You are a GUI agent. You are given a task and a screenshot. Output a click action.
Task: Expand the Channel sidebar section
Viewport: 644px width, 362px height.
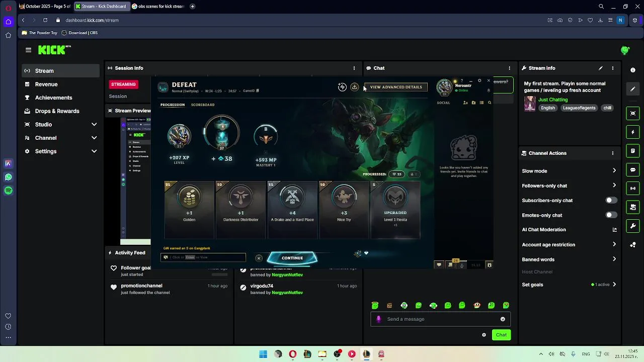click(x=94, y=138)
